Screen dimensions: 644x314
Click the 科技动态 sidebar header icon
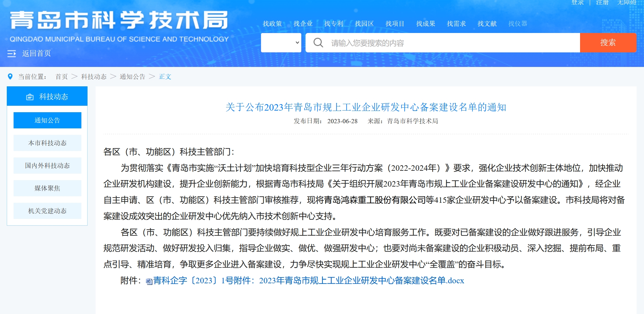[30, 97]
